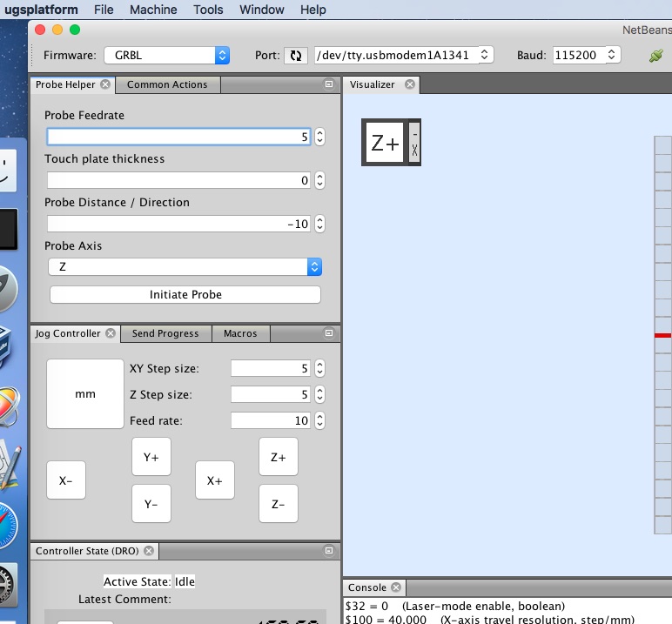This screenshot has width=672, height=624.
Task: Close the Visualizer tab
Action: [409, 84]
